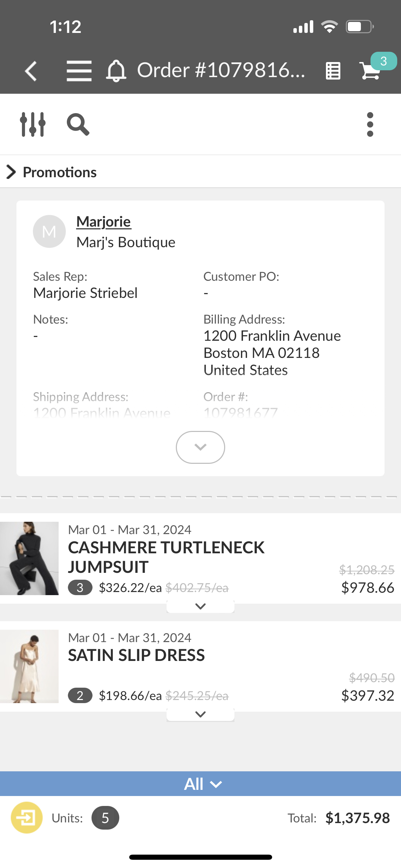401x868 pixels.
Task: Tap the search magnifier icon
Action: click(78, 124)
